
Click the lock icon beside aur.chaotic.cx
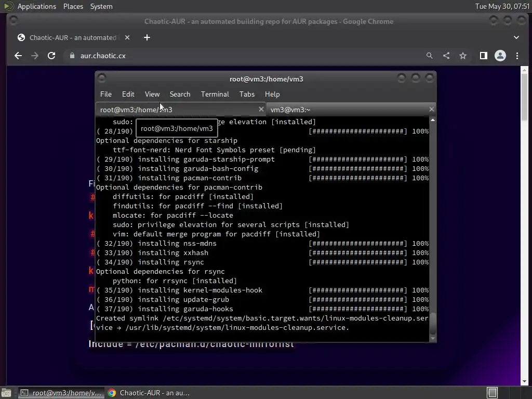click(x=72, y=56)
